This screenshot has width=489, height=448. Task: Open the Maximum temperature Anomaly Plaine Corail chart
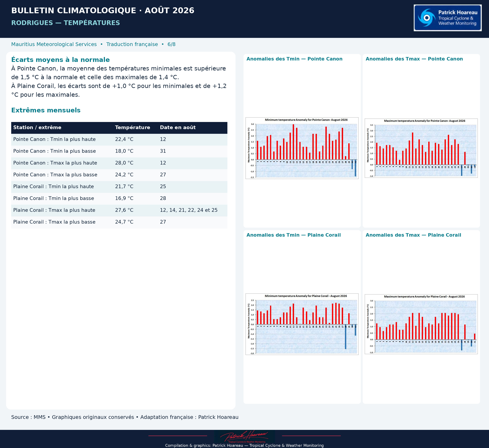click(421, 324)
